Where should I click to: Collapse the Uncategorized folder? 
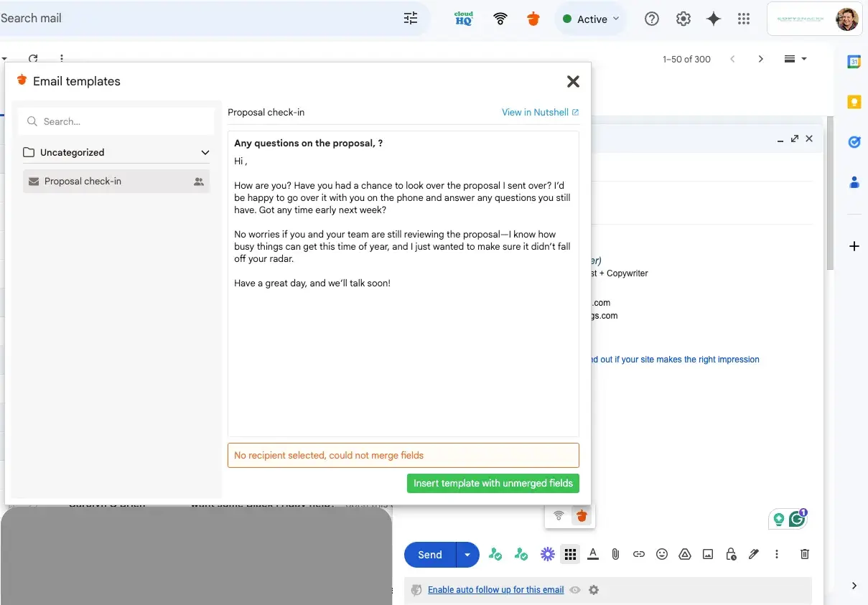205,152
